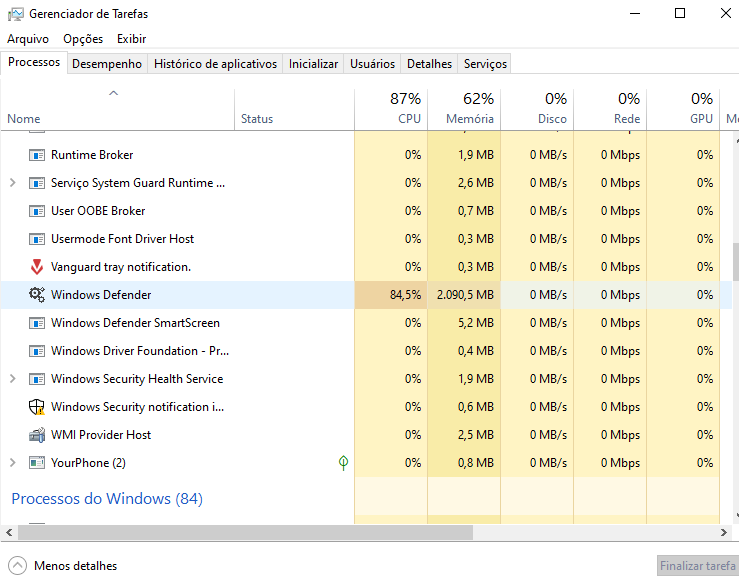
Task: Sort by the Nome column header
Action: 117,109
